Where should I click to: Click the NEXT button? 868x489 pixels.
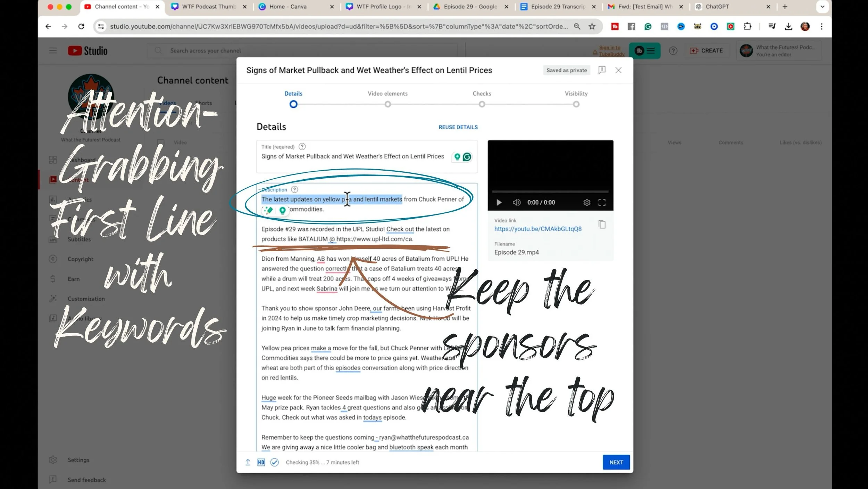[x=616, y=462]
